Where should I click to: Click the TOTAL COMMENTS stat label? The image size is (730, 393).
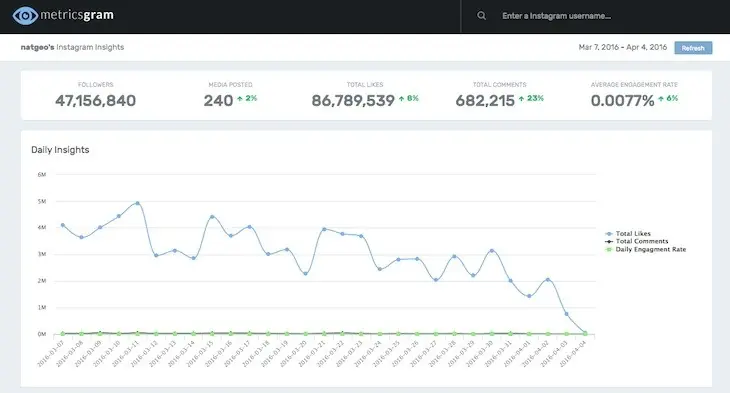[x=500, y=84]
